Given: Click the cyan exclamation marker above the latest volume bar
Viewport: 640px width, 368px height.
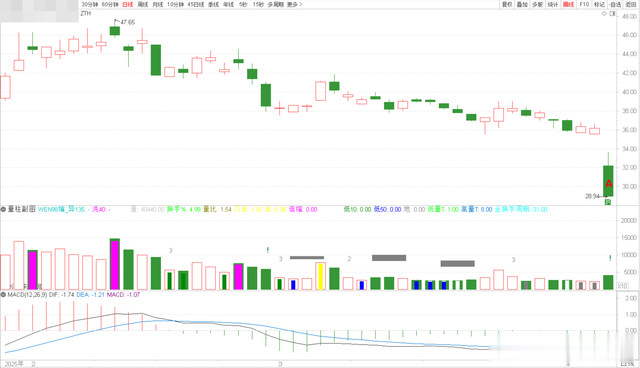Looking at the screenshot, I should 610,258.
